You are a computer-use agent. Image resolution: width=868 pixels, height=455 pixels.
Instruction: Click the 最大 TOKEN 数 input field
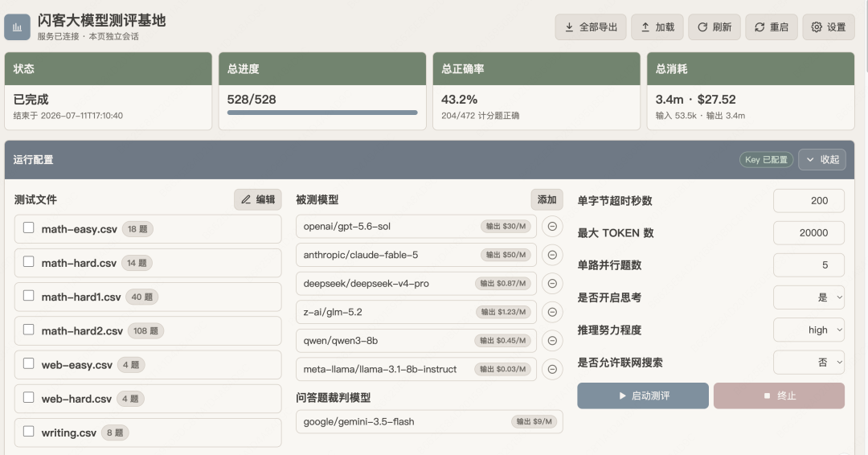809,232
